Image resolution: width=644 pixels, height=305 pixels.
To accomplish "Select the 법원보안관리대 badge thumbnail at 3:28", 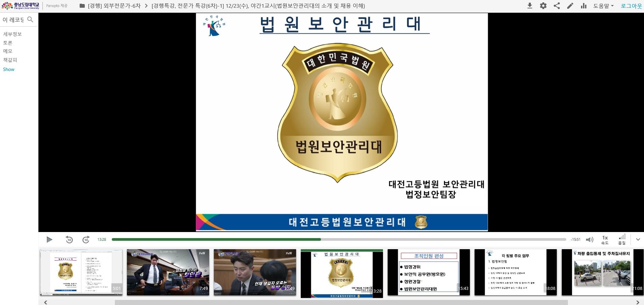I will [342, 273].
